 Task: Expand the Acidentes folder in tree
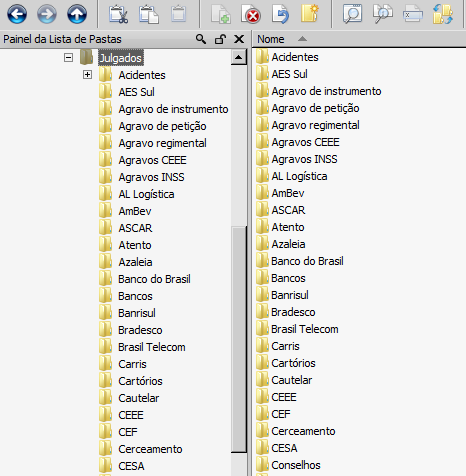coord(87,75)
